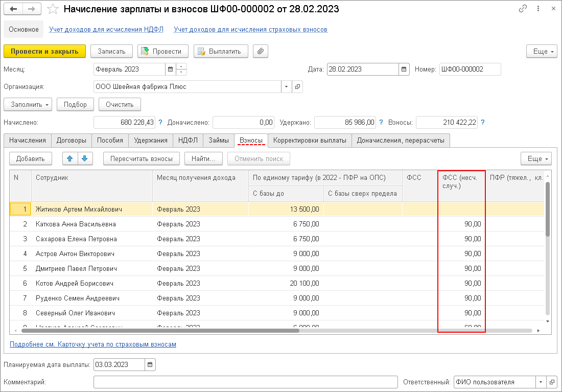This screenshot has width=562, height=392.
Task: Open the Заполнить dropdown button
Action: pyautogui.click(x=28, y=104)
